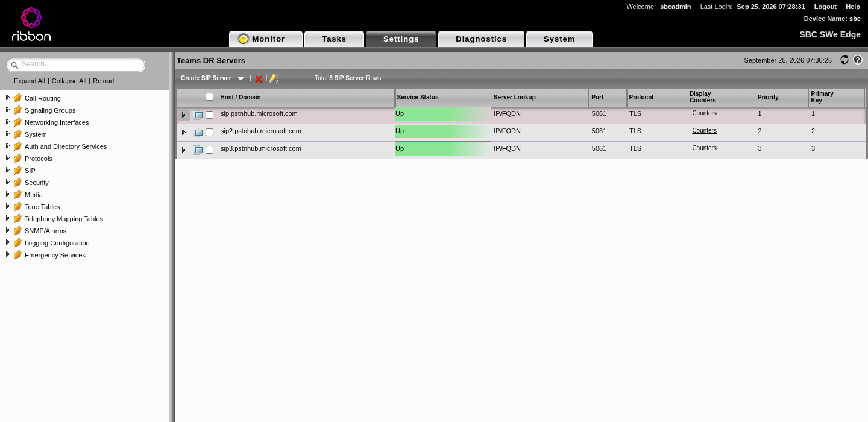Expand the sip.pstnhub.microsoft.com row details

tap(184, 115)
